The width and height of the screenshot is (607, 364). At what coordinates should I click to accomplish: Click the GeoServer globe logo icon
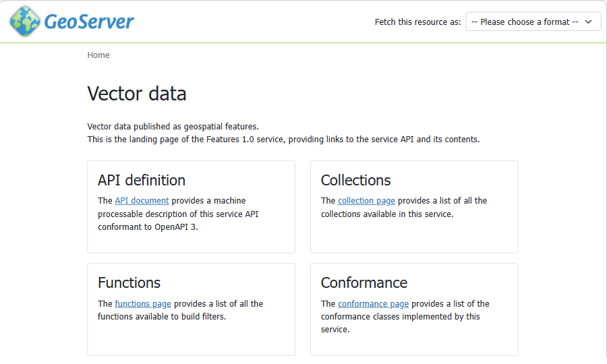25,22
